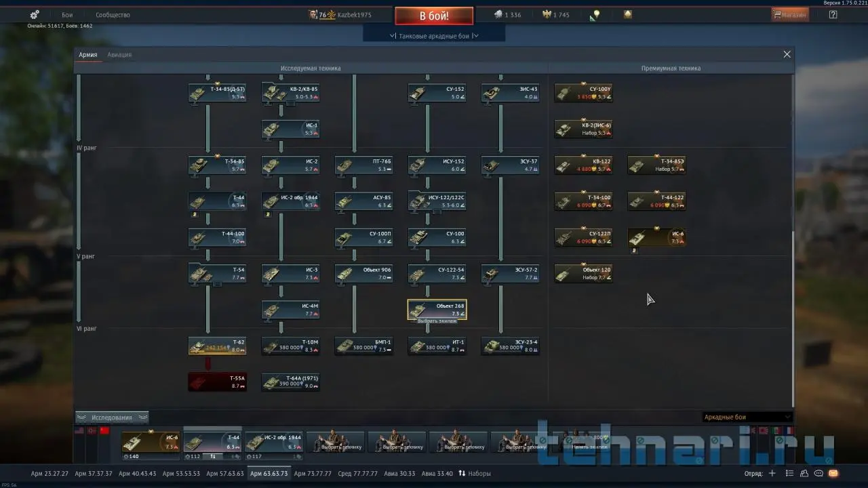
Task: Click Объект 268 in the research tree
Action: 437,310
